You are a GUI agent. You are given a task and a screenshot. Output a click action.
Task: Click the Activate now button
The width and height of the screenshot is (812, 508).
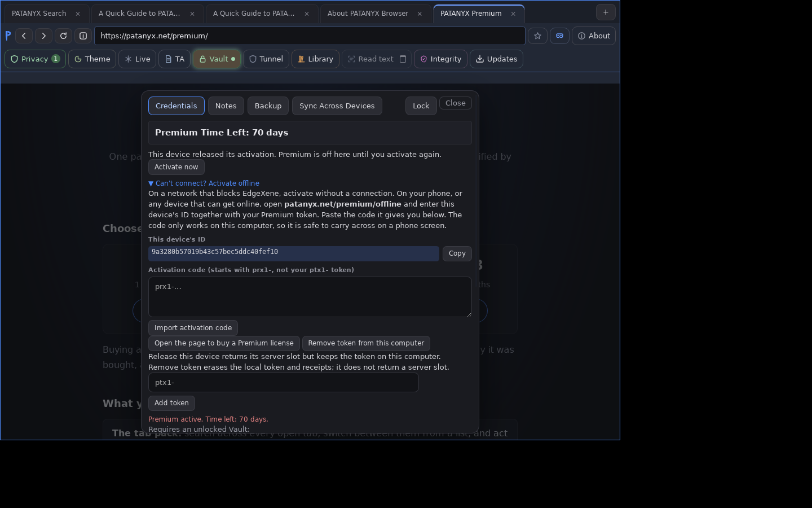coord(176,167)
